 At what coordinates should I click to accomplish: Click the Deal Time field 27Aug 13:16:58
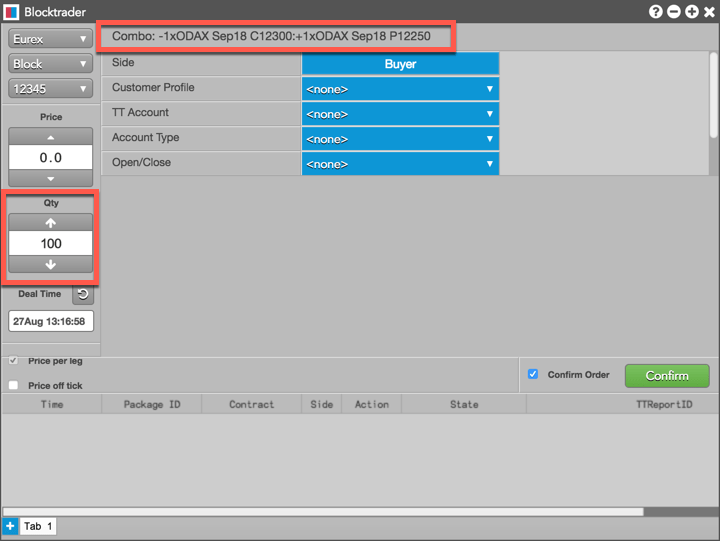pyautogui.click(x=51, y=321)
